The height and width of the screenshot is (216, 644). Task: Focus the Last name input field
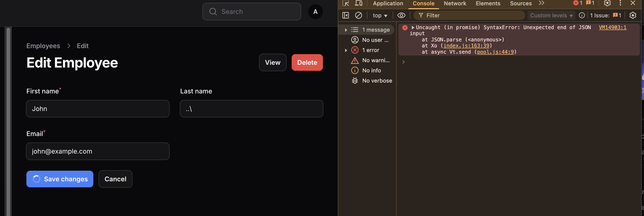(x=252, y=109)
